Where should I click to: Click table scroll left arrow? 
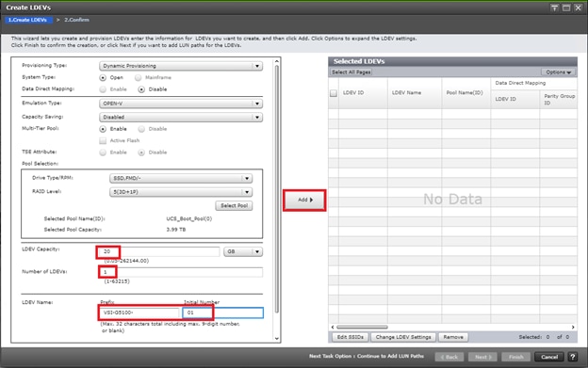click(333, 327)
